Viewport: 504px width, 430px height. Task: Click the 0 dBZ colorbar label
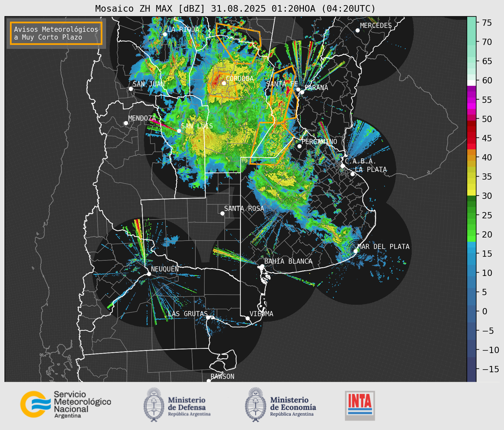tap(484, 311)
